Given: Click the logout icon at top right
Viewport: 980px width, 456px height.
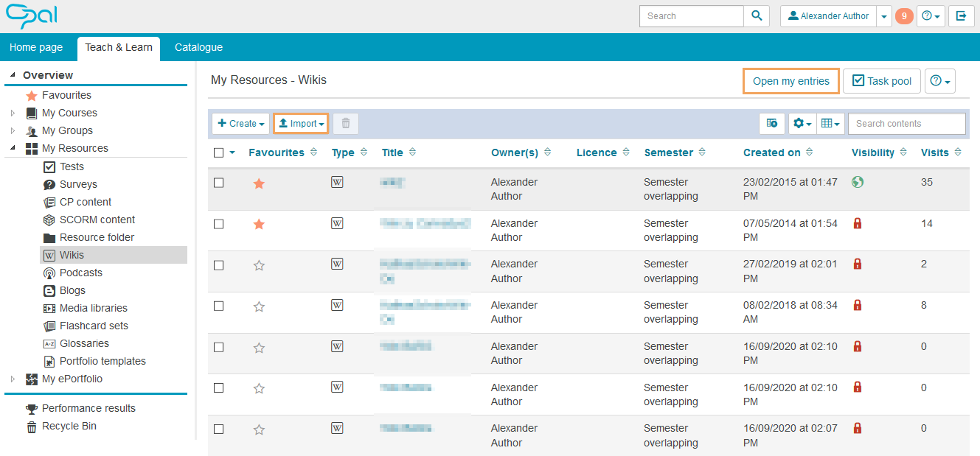Looking at the screenshot, I should (x=962, y=16).
